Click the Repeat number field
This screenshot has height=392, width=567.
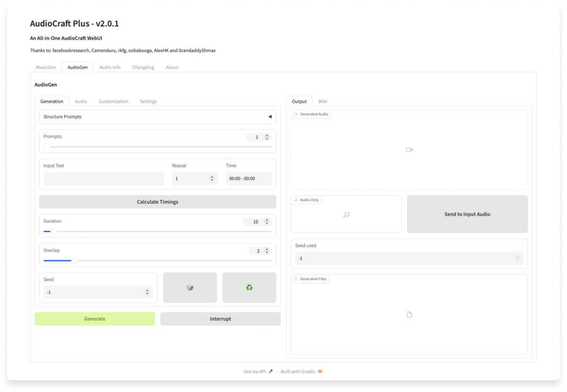click(195, 179)
